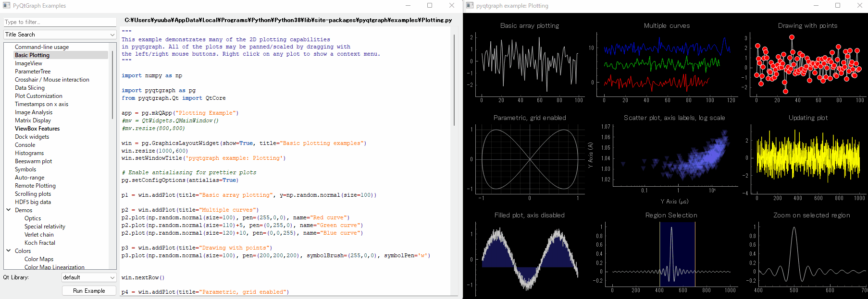Click the 'Y Axis (μs)' axis label
868x299 pixels.
[674, 201]
